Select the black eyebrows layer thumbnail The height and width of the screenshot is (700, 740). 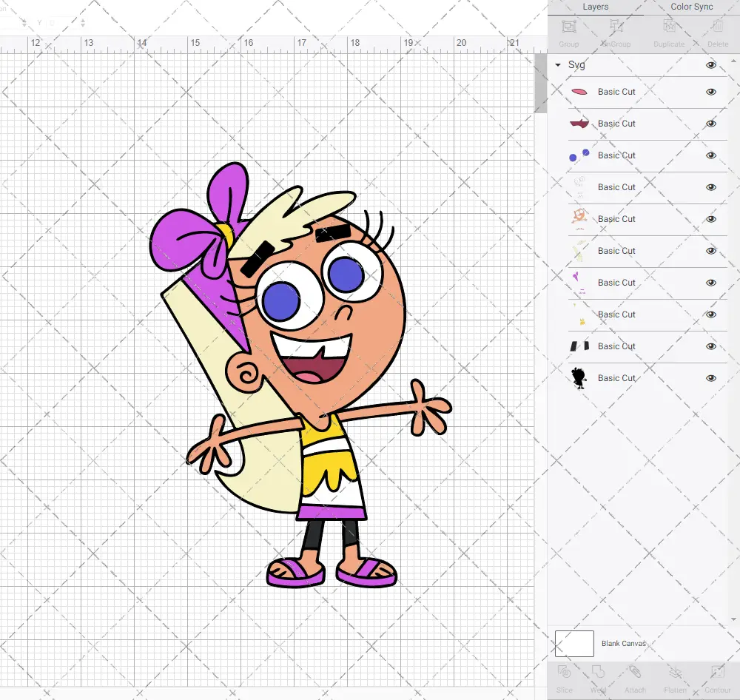579,346
